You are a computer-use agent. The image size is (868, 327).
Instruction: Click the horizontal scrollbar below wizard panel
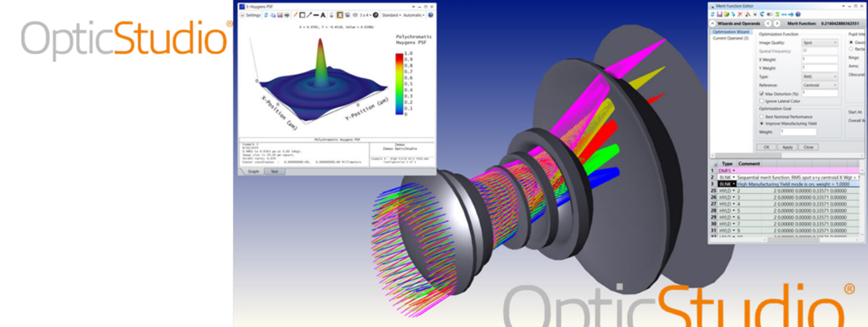[776, 155]
